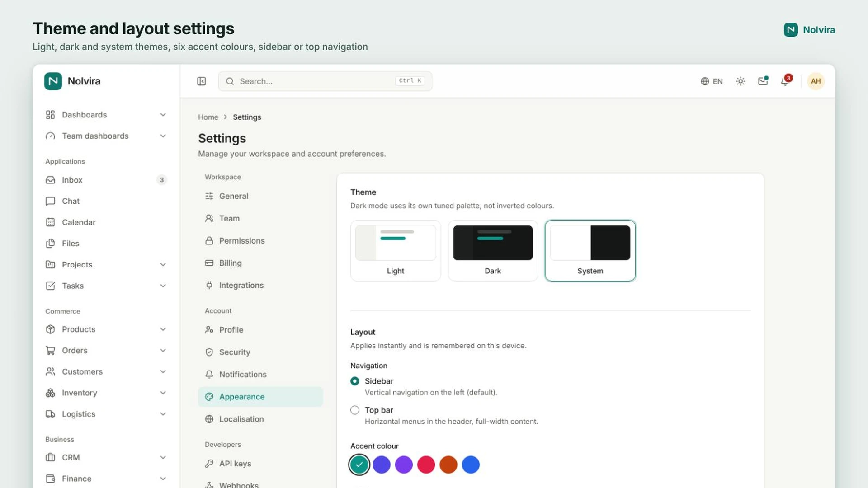Open the General workspace settings

(x=260, y=196)
